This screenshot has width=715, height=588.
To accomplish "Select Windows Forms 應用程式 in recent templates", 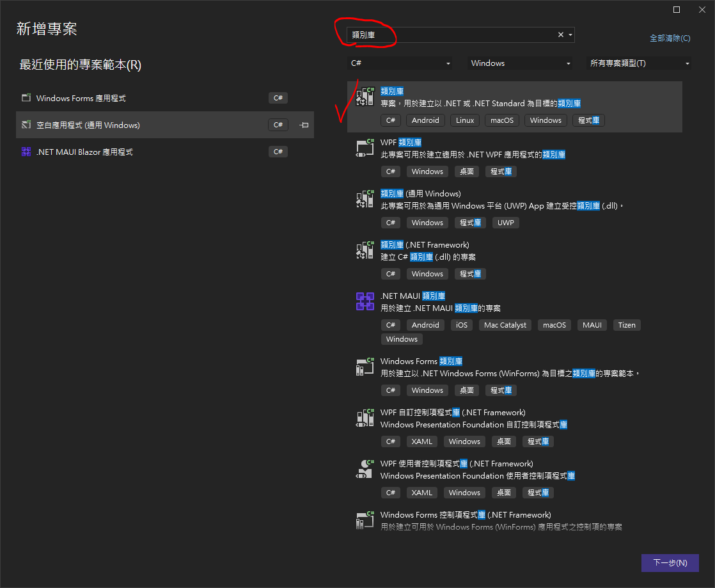I will 164,98.
